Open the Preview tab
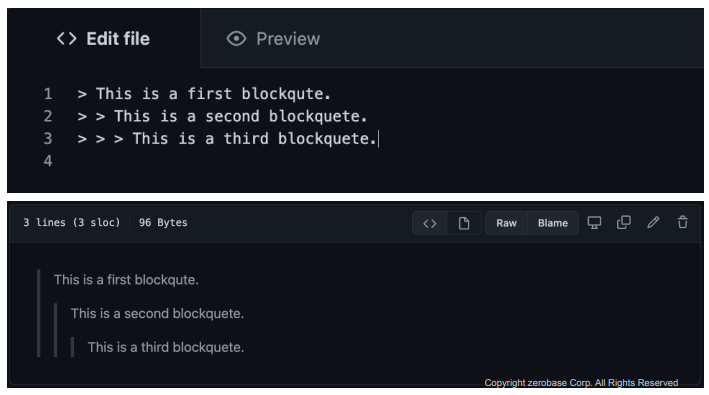 point(273,39)
